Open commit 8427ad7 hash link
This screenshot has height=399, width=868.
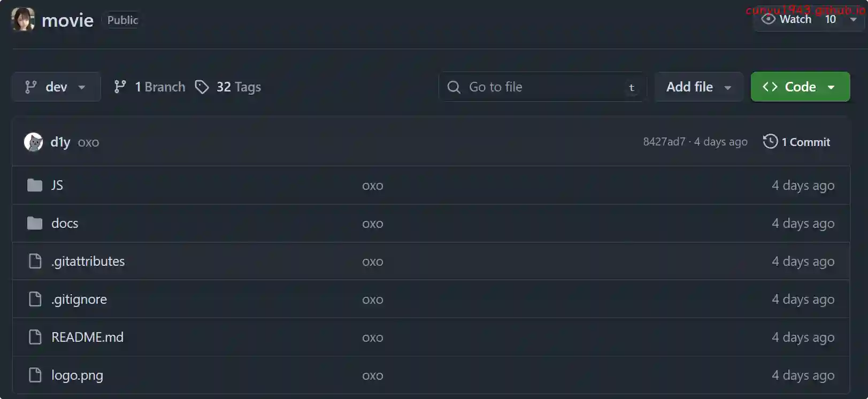point(664,142)
